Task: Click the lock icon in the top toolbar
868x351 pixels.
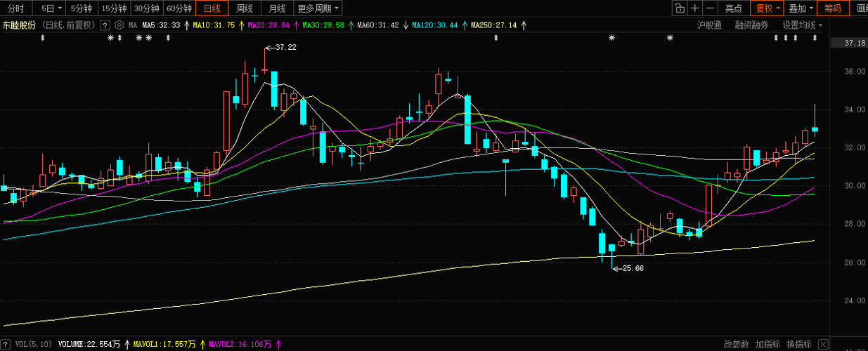Action: tap(679, 8)
